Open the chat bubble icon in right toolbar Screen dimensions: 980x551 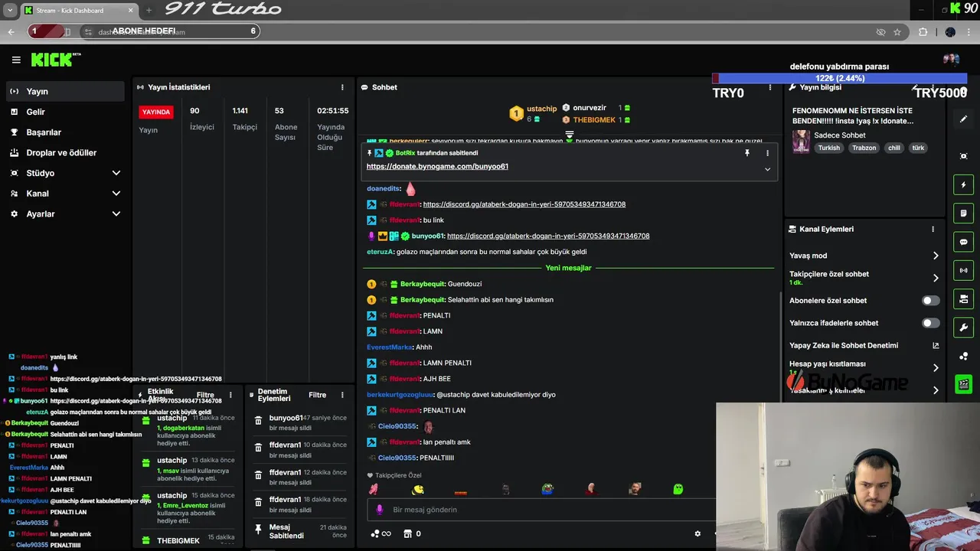pos(963,242)
